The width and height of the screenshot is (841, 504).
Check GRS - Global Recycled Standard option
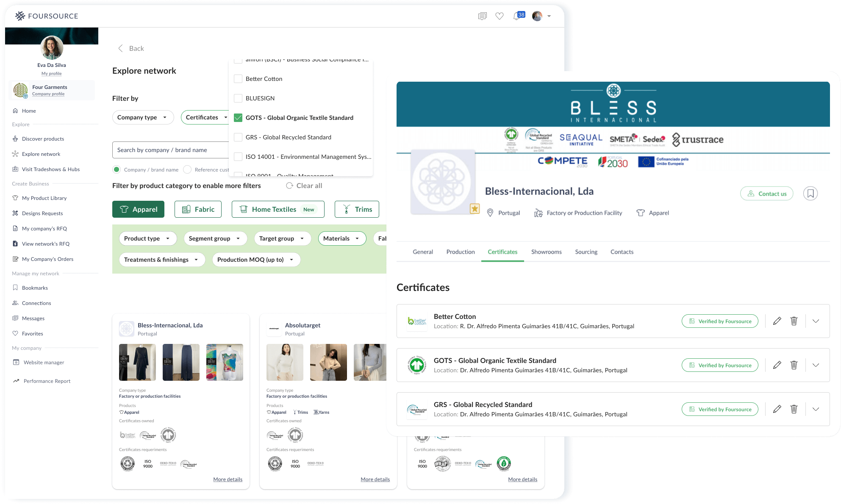pos(238,137)
